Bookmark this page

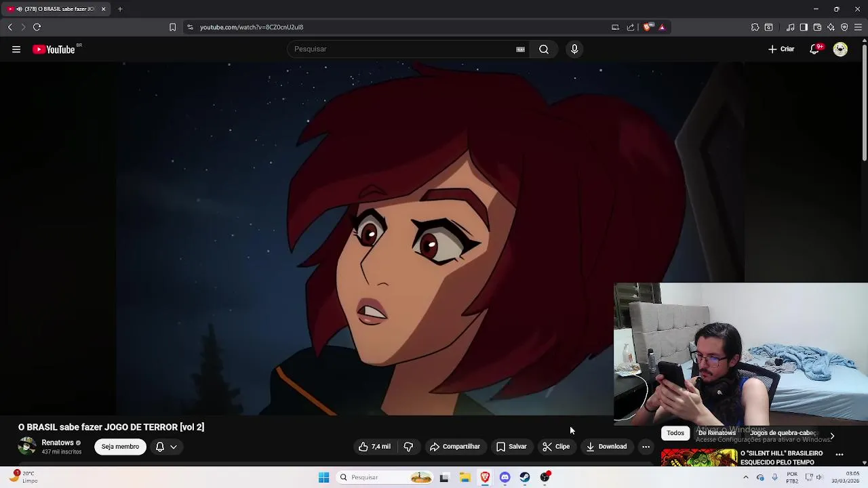172,27
